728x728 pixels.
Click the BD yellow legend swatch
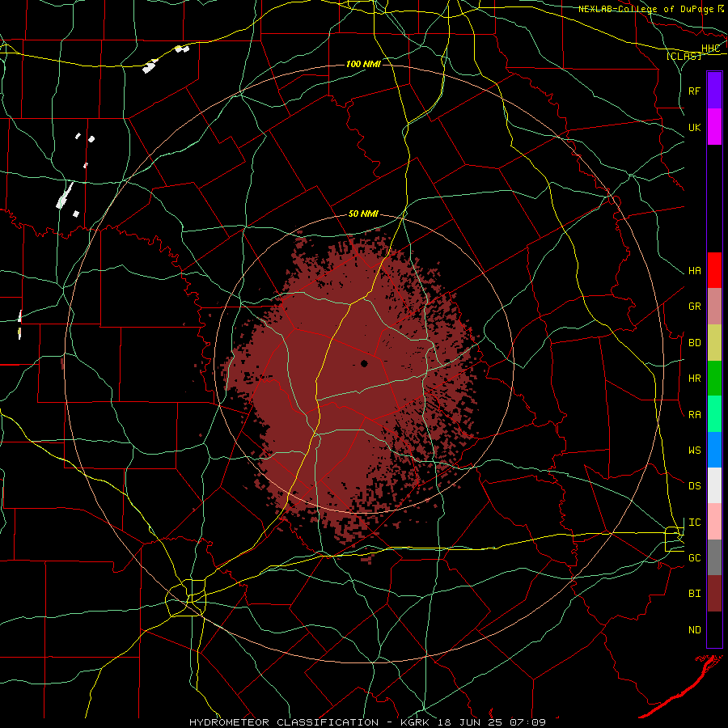(714, 342)
